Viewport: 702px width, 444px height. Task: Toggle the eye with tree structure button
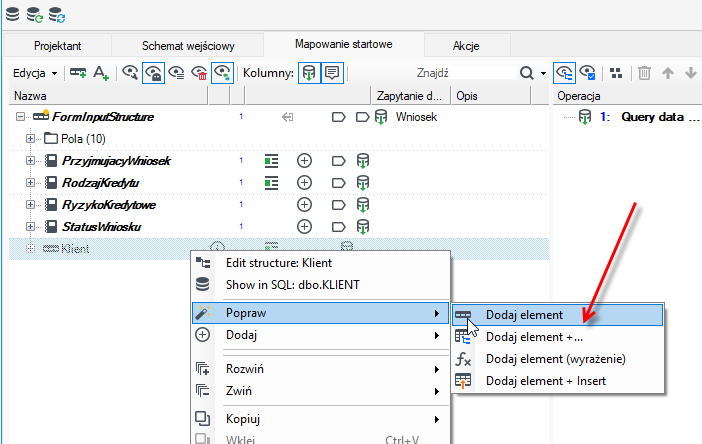click(564, 73)
